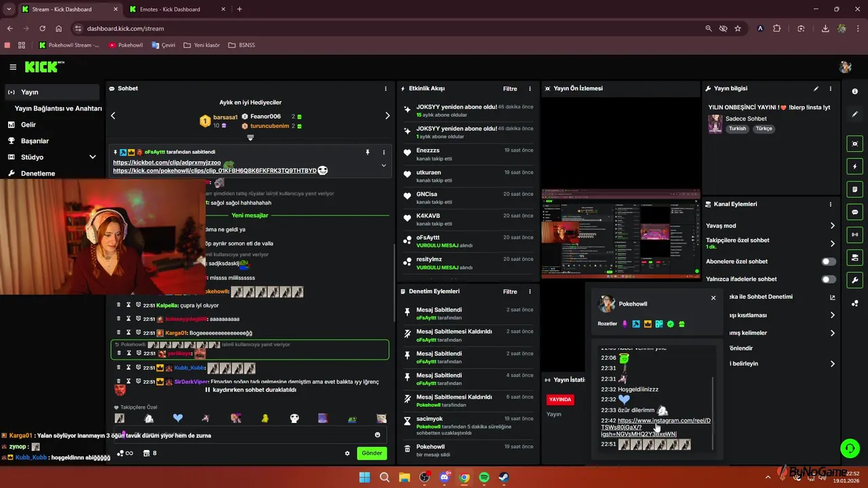Show previous top gifters page
The width and height of the screenshot is (868, 488).
[x=113, y=116]
